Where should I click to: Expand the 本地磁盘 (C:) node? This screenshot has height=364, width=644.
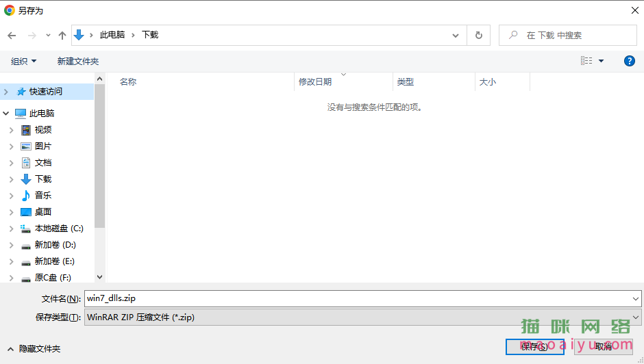(x=12, y=229)
